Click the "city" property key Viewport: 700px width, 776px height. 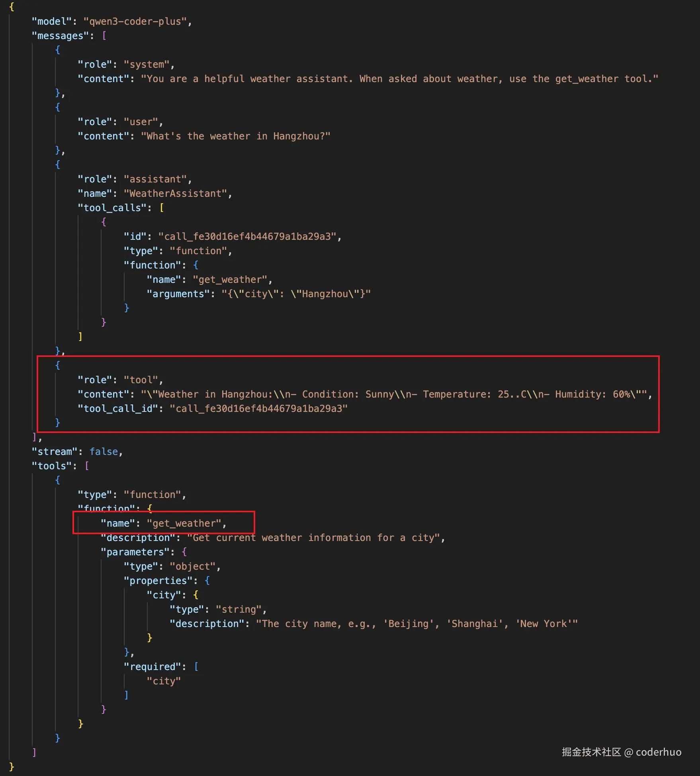tap(164, 595)
